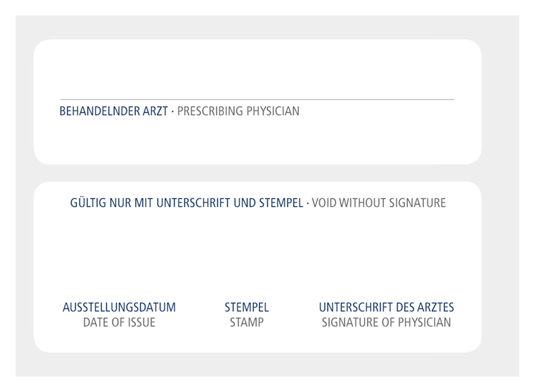
Task: Click the 'GÜLTIG NUR MIT UNTERSCHRIFT UND STEMPEL' notice
Action: [187, 203]
